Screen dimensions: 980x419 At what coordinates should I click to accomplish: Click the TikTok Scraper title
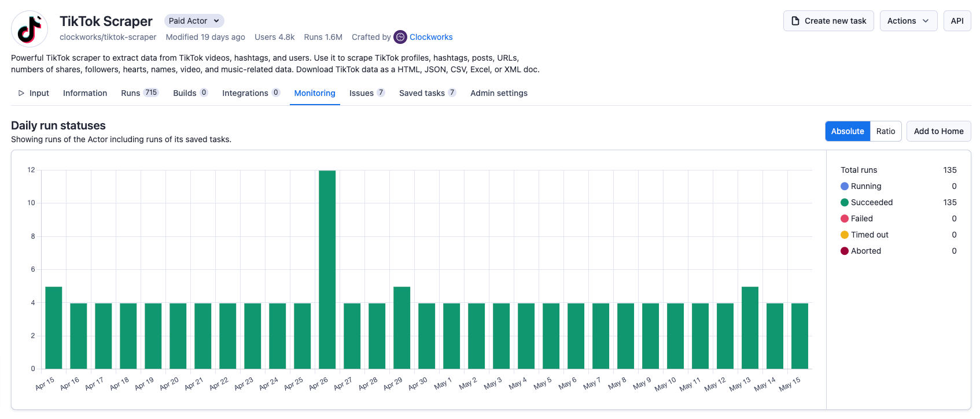pos(106,21)
